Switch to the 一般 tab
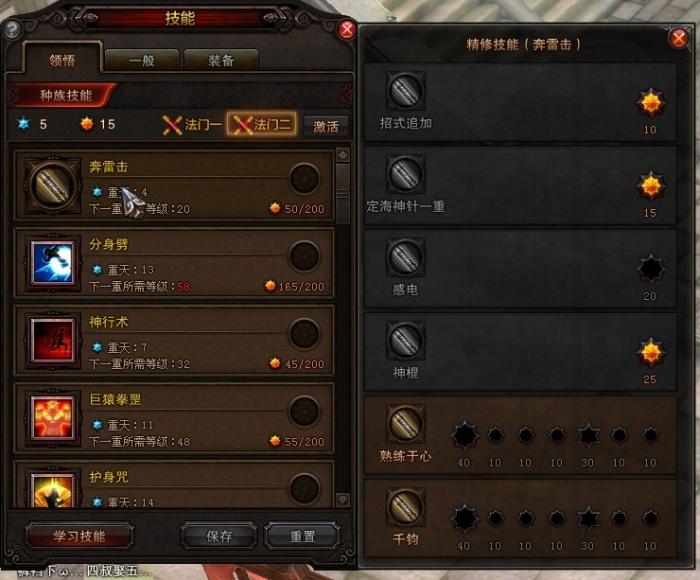This screenshot has width=700, height=580. point(142,60)
